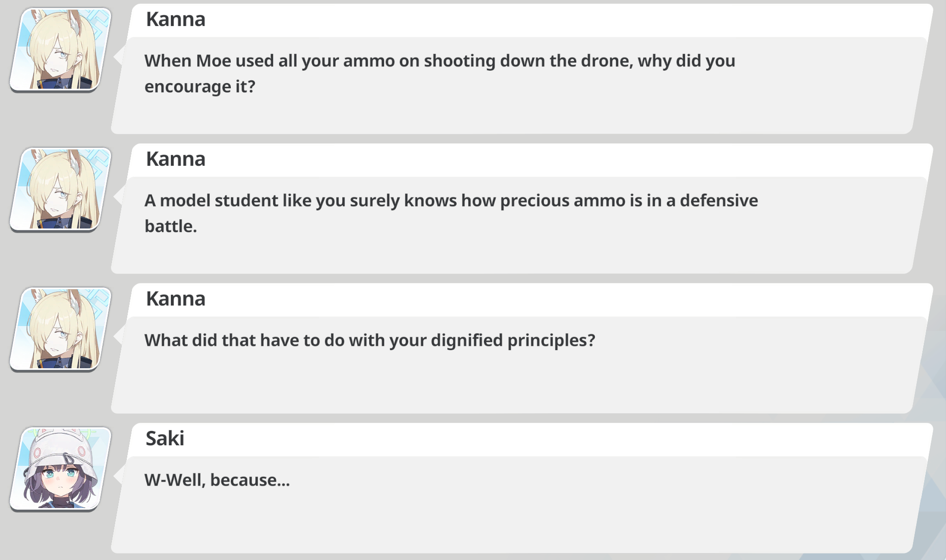Click the word "battle." in second message
Screen dimensions: 946x560
(x=170, y=226)
